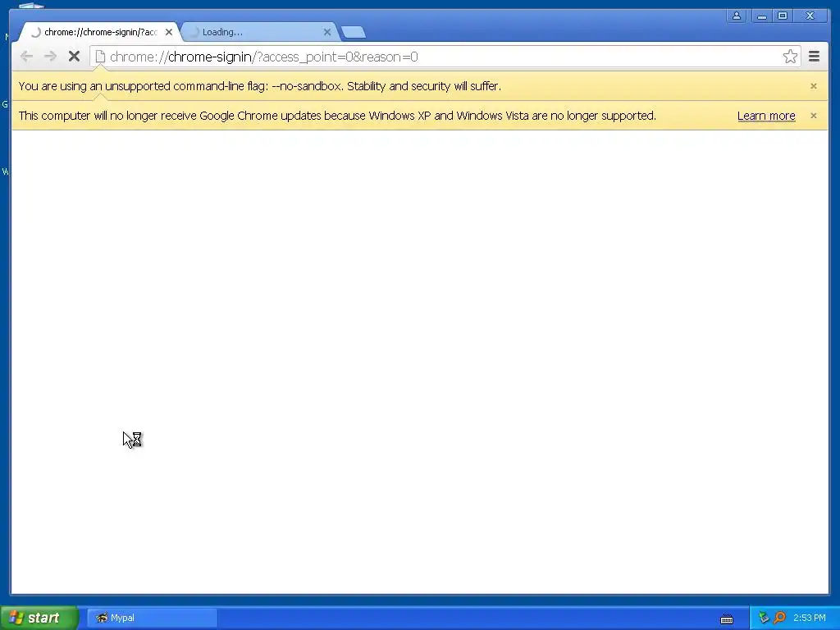Viewport: 840px width, 630px height.
Task: Click the unsupported command-line flag warning text
Action: [260, 86]
